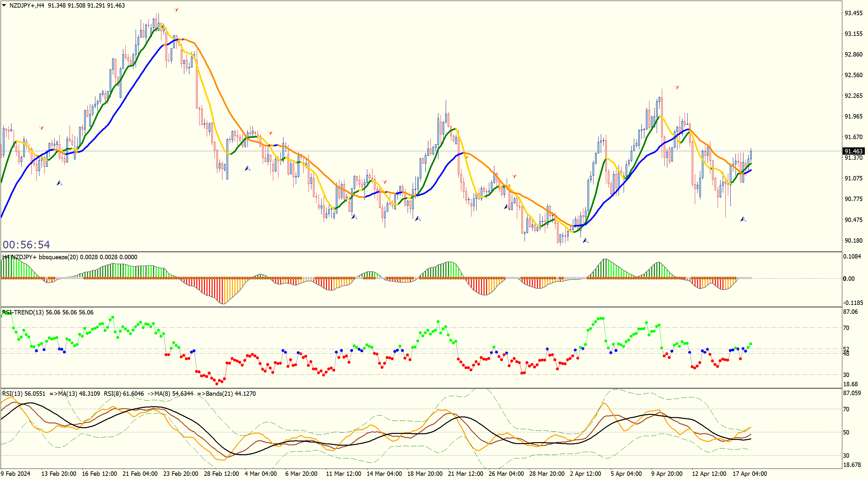This screenshot has width=868, height=479.
Task: Click the rightmost blue buy arrow
Action: coord(743,219)
